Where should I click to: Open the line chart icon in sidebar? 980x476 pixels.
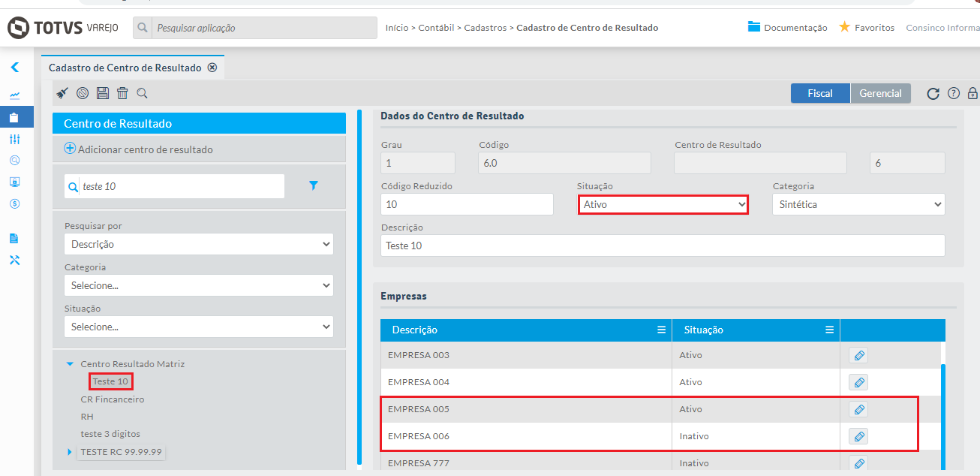click(x=14, y=96)
